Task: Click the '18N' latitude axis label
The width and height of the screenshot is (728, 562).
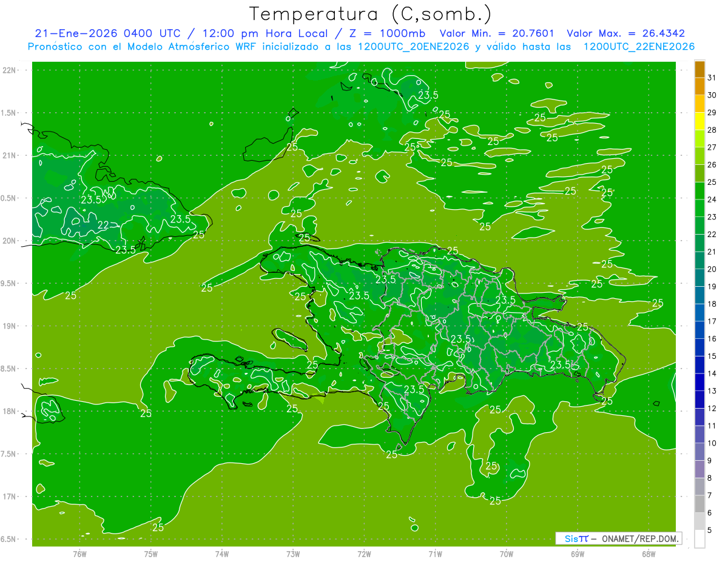Action: 8,411
